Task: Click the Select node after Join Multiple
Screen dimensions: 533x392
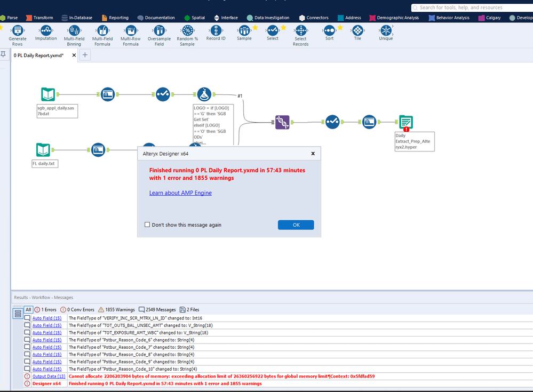Action: click(332, 122)
